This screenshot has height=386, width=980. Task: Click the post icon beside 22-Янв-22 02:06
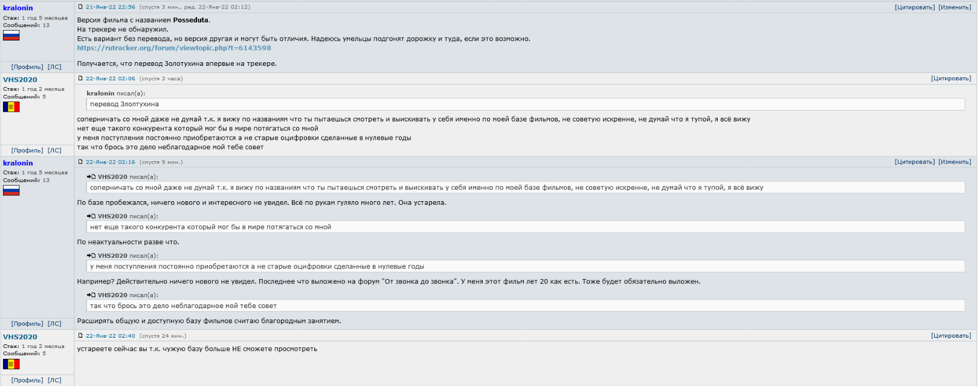point(80,79)
